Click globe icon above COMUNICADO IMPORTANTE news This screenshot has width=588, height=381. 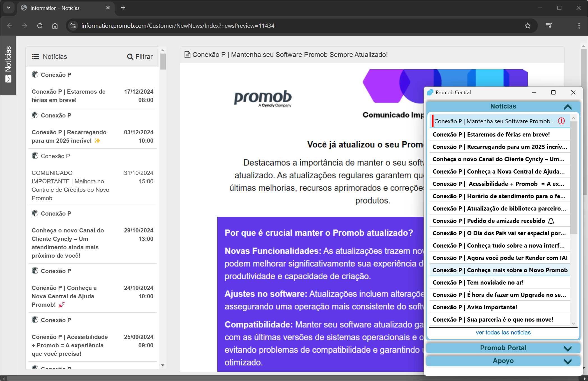click(x=35, y=156)
